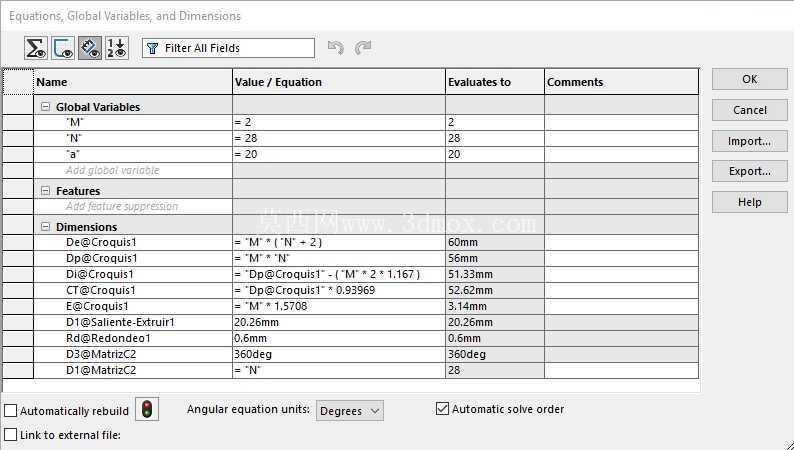This screenshot has width=794, height=450.
Task: Open the Import... dialog
Action: 750,141
